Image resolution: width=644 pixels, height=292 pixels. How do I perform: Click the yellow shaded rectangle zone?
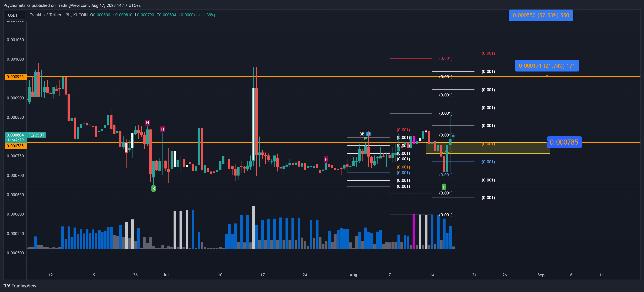pyautogui.click(x=488, y=148)
